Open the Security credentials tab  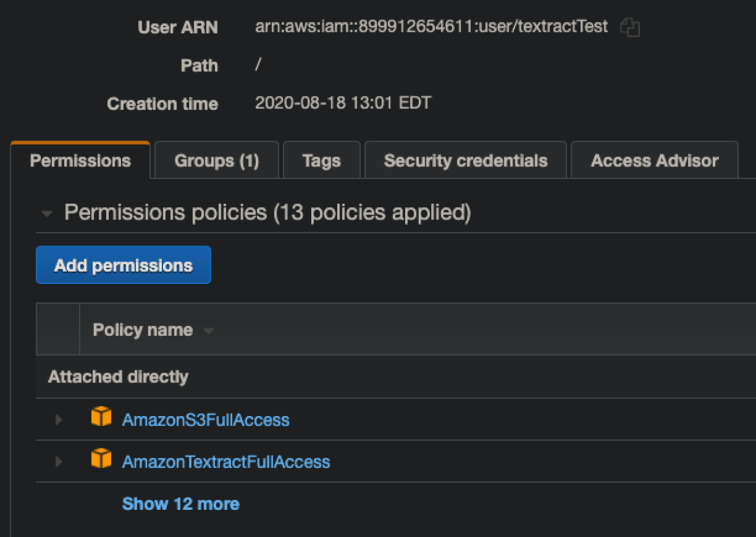[465, 161]
